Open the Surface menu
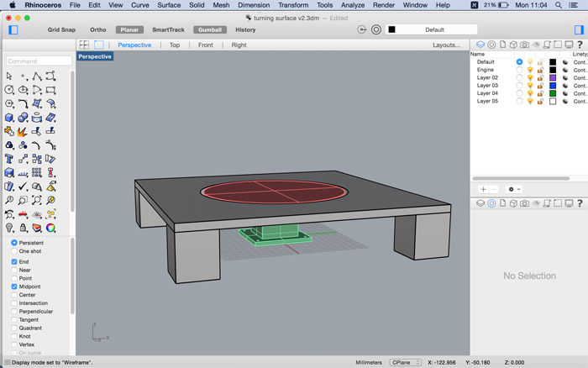Viewport: 588px width, 368px height. (x=169, y=5)
